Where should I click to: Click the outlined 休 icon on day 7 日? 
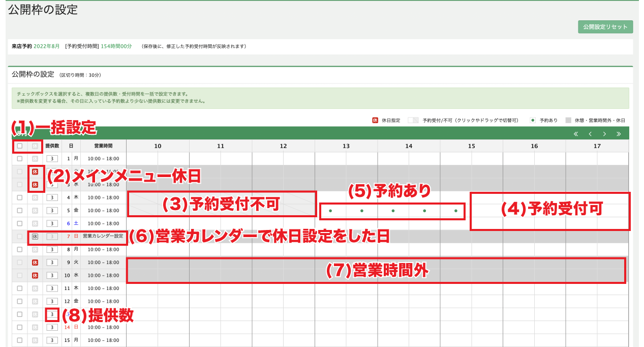tap(35, 237)
